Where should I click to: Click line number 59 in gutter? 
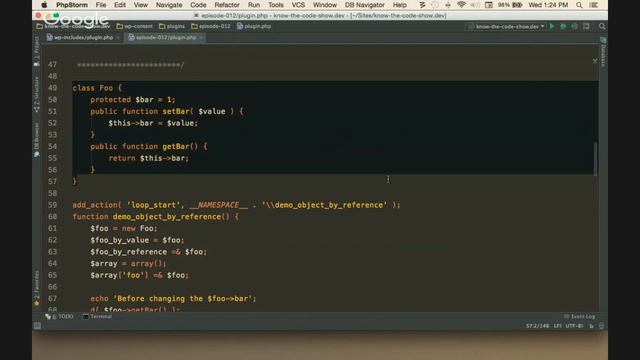click(52, 205)
